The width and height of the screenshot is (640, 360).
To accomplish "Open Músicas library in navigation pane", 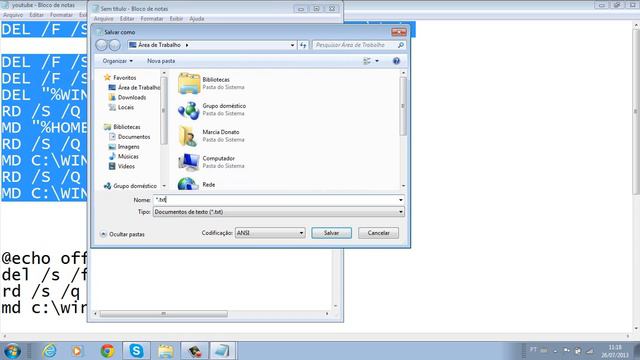I will click(x=124, y=156).
